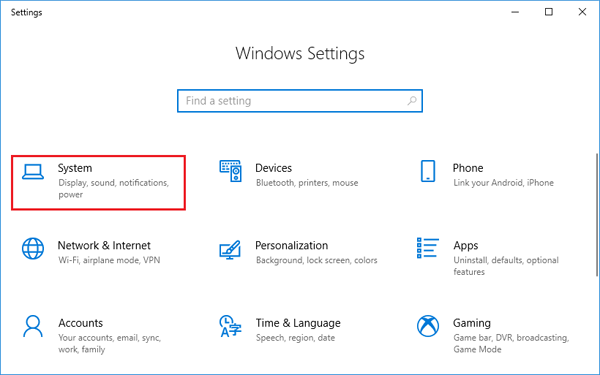Image resolution: width=600 pixels, height=375 pixels.
Task: Click 'Link your Android, iPhone' text
Action: coord(503,183)
